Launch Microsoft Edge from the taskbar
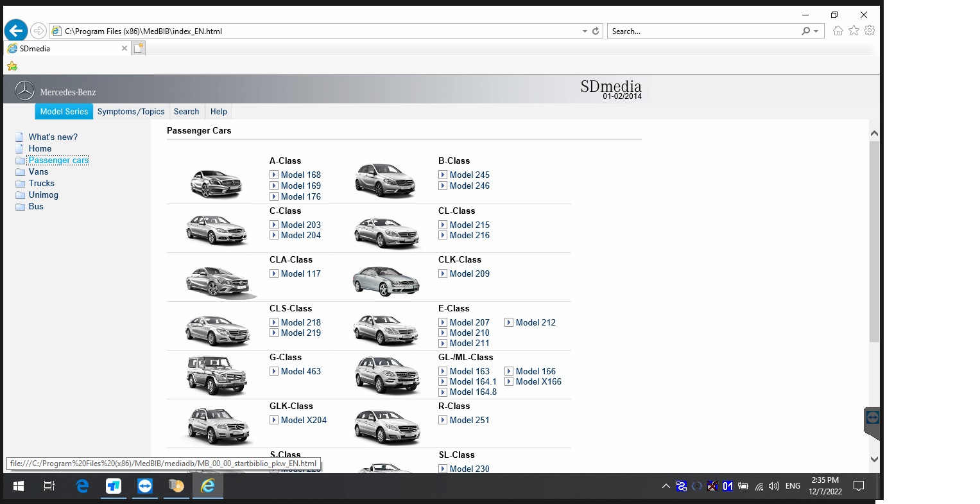980x504 pixels. tap(82, 486)
